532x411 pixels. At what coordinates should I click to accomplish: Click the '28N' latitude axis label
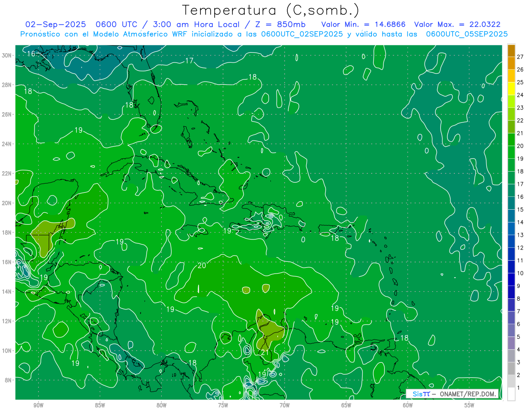8,85
